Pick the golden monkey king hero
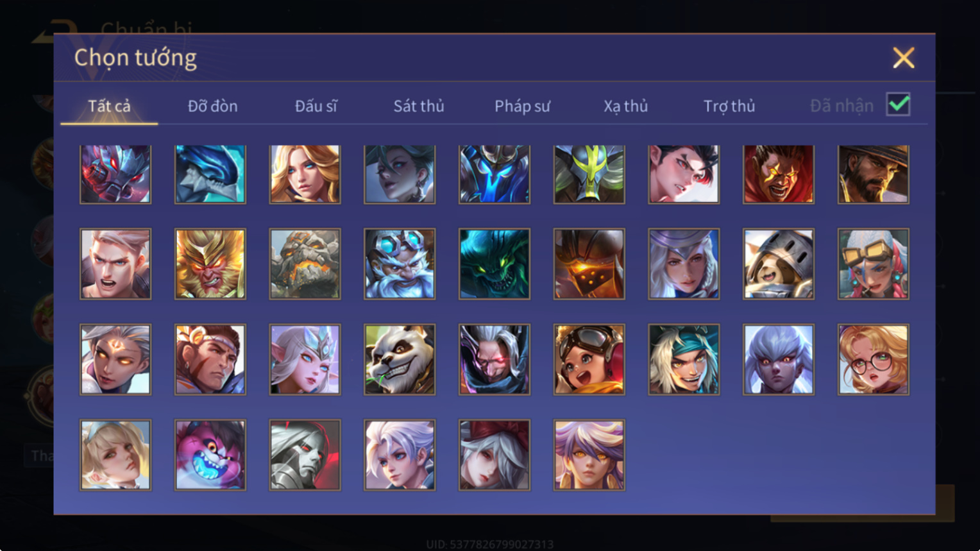This screenshot has height=551, width=980. click(x=210, y=264)
